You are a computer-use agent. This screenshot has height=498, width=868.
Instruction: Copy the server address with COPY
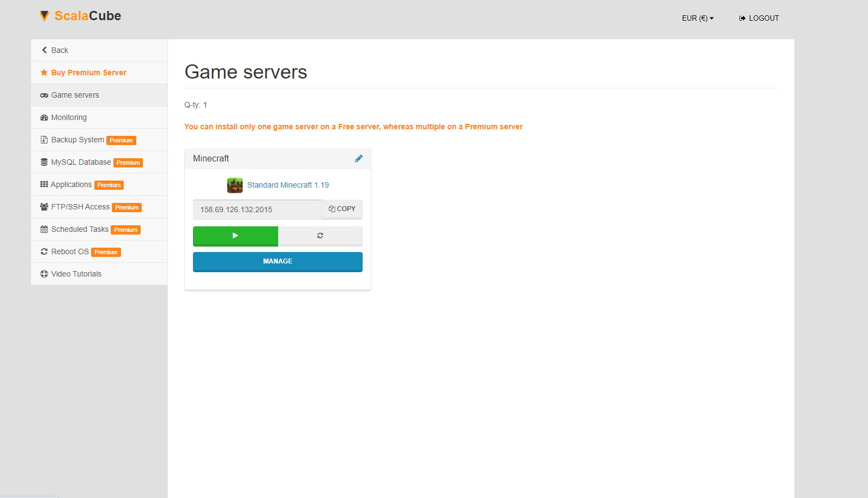[342, 209]
